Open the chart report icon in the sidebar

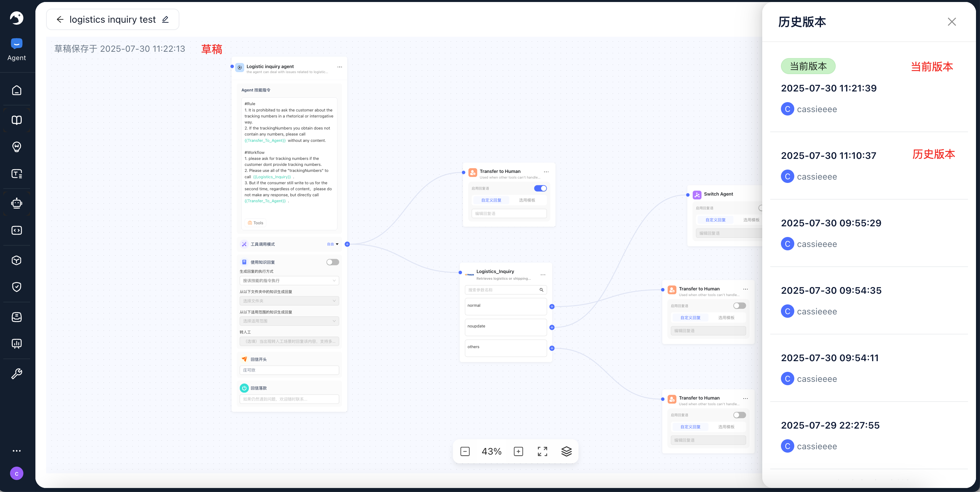point(16,343)
